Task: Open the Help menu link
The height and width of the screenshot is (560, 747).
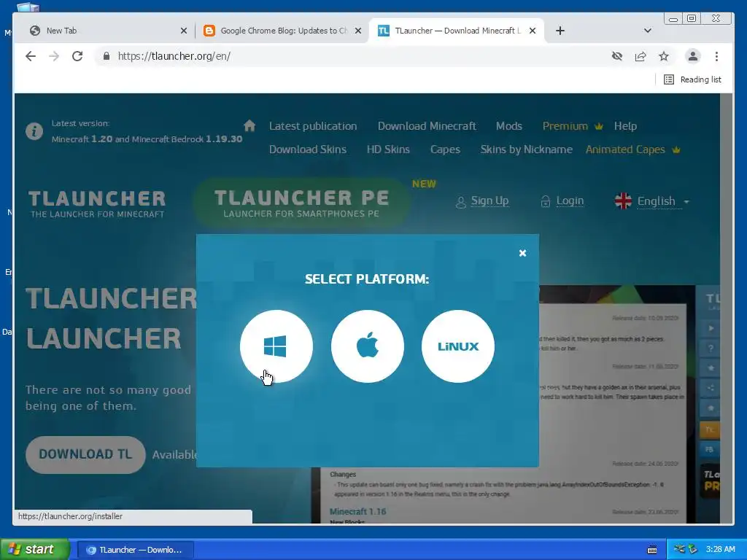Action: (625, 126)
